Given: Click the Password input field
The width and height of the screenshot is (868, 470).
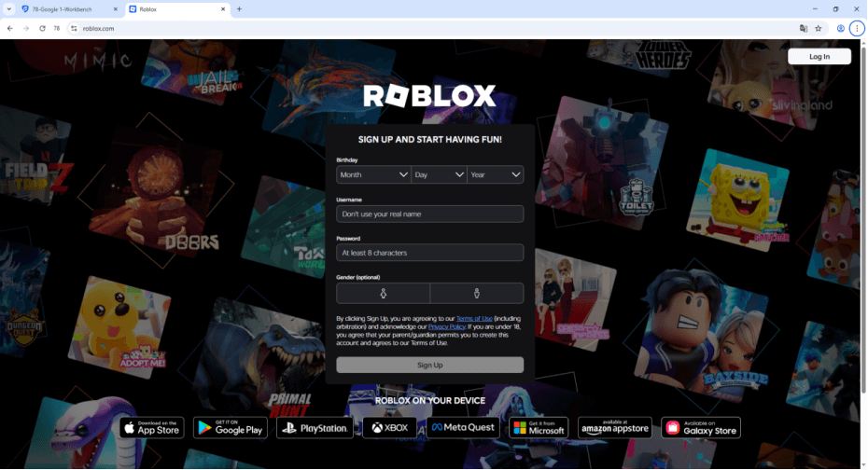Looking at the screenshot, I should (x=430, y=253).
